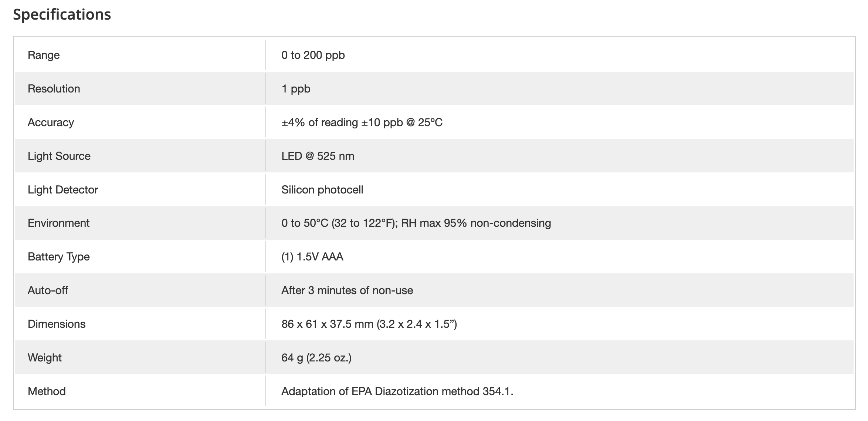Click the (1) 1.5V AAA value
The height and width of the screenshot is (421, 868).
(x=312, y=257)
